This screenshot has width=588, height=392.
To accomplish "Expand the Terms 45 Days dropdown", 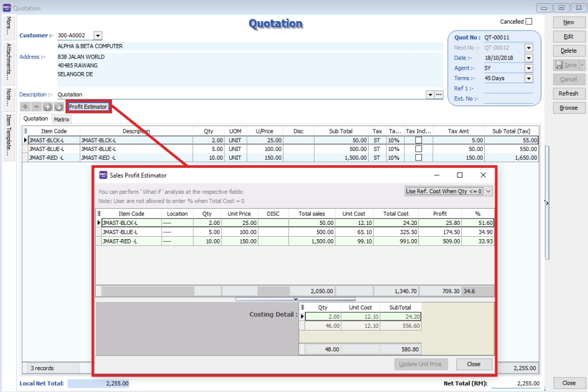I will 529,78.
